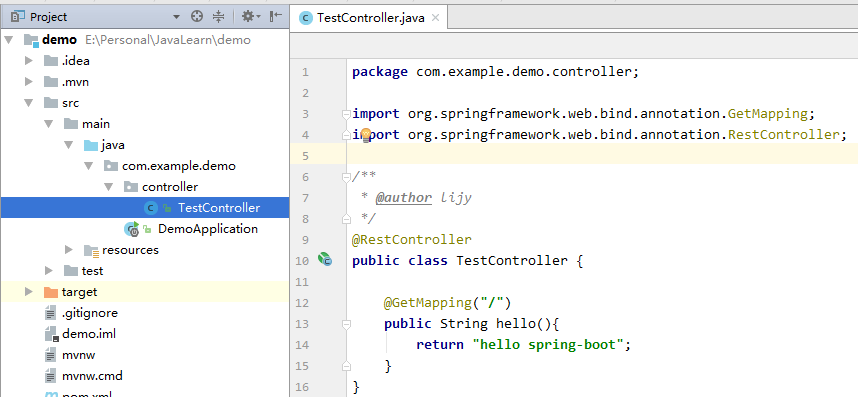Select the mvnw file
The image size is (858, 397).
coord(144,355)
